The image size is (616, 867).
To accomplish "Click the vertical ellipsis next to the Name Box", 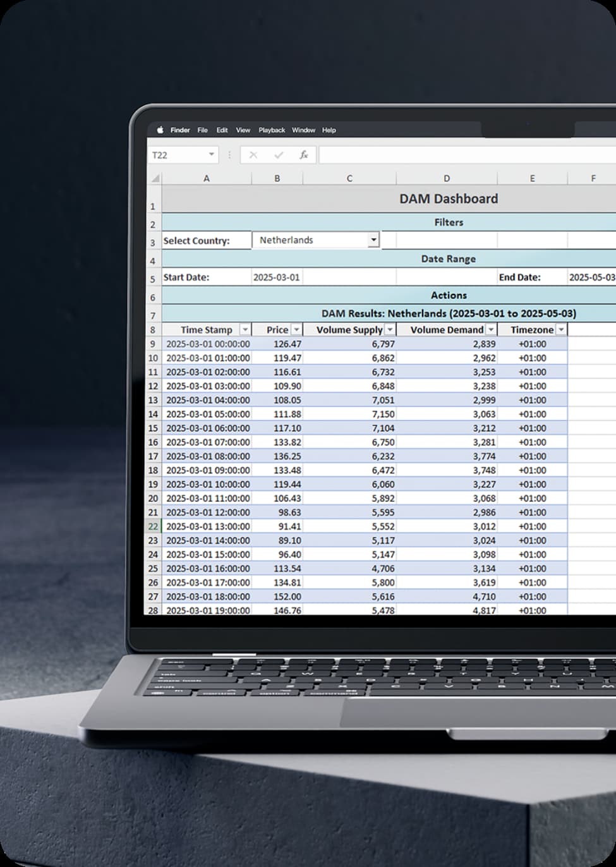I will click(x=229, y=155).
